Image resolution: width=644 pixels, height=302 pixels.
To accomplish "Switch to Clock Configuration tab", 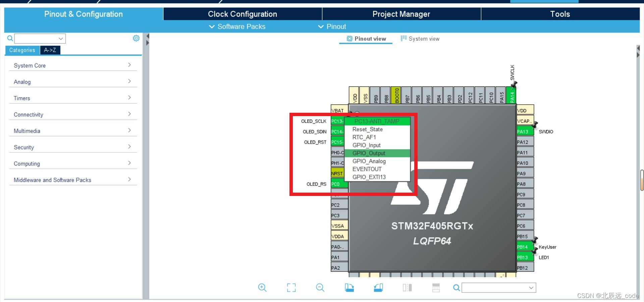I will [x=243, y=14].
